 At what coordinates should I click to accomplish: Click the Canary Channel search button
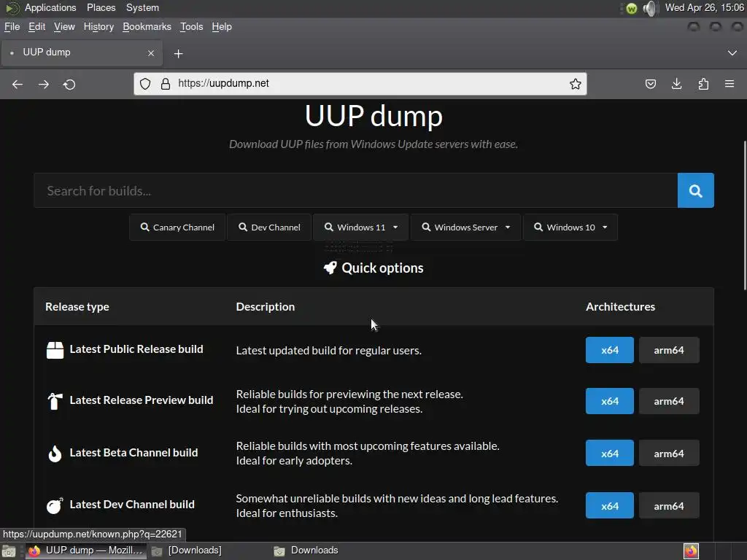pos(177,227)
